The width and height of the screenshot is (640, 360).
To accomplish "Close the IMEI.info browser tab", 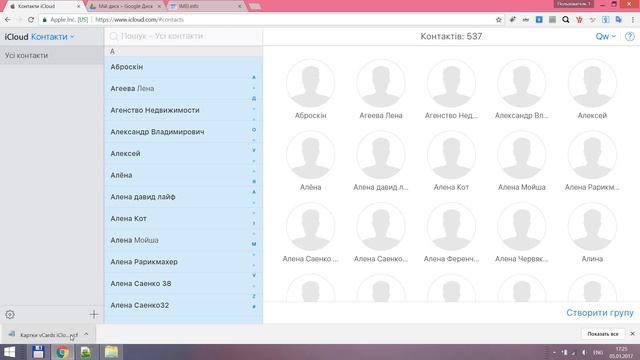I will click(240, 7).
